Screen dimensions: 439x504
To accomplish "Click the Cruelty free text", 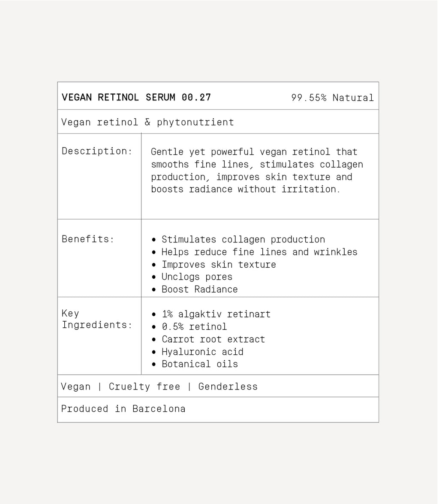I will (144, 386).
